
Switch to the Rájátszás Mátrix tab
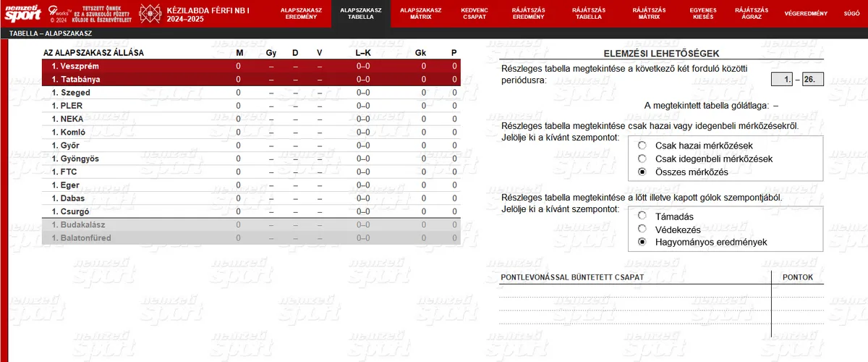point(649,14)
